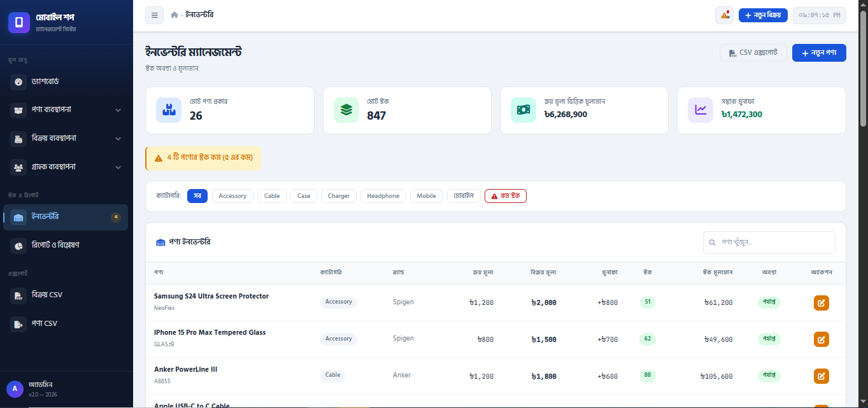
Task: Click inventory badge showing 4
Action: [x=115, y=217]
